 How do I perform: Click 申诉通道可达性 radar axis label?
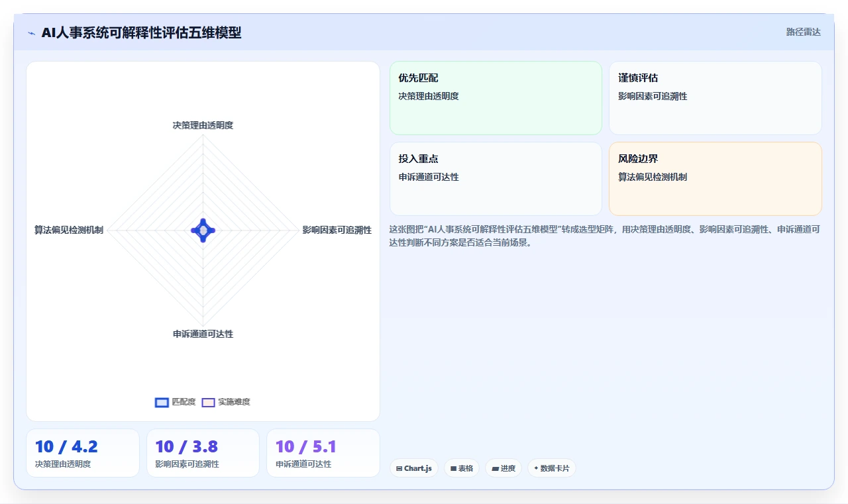pyautogui.click(x=203, y=334)
